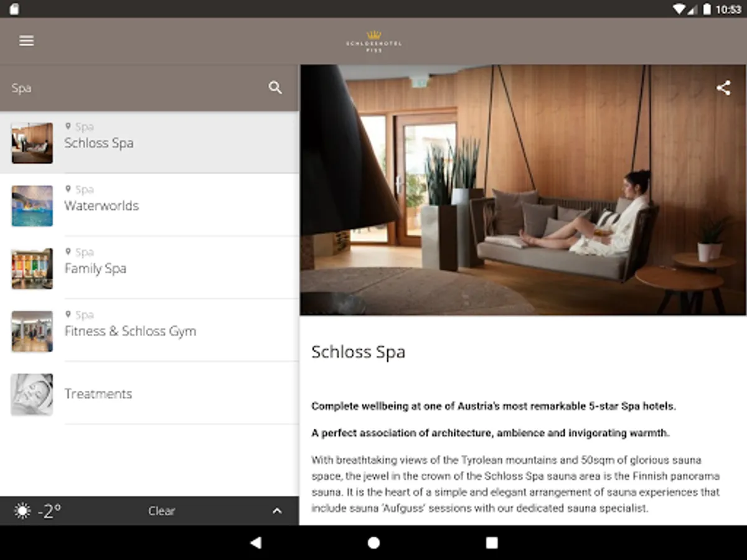Tap the location pin above Fitness & Schloss Gym
Viewport: 747px width, 560px height.
(68, 315)
